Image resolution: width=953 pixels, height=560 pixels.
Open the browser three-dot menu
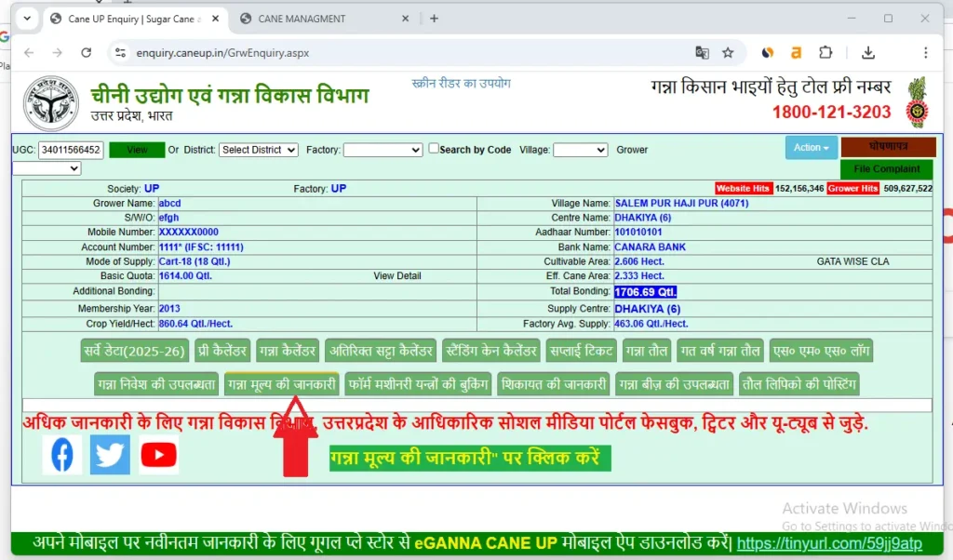(x=928, y=54)
